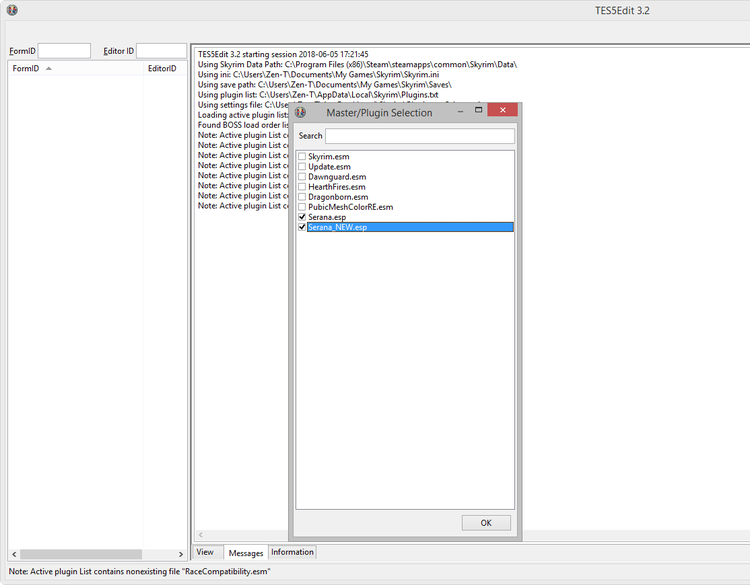
Task: Close the Master/Plugin Selection dialog
Action: 503,110
